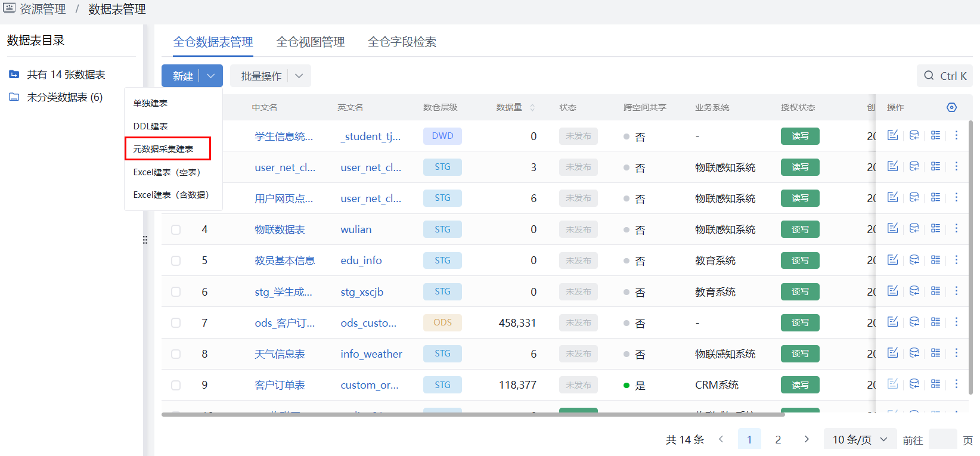The width and height of the screenshot is (980, 456).
Task: Open data import icon for ods_custo... row
Action: coord(914,322)
